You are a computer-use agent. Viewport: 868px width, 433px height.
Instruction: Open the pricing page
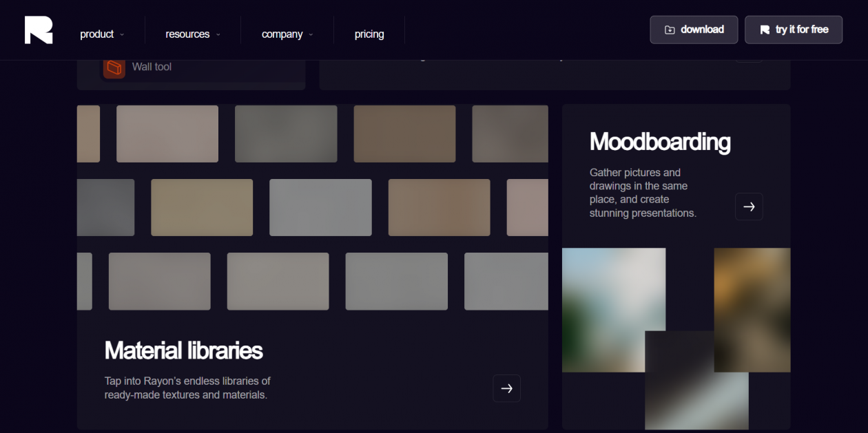coord(369,34)
